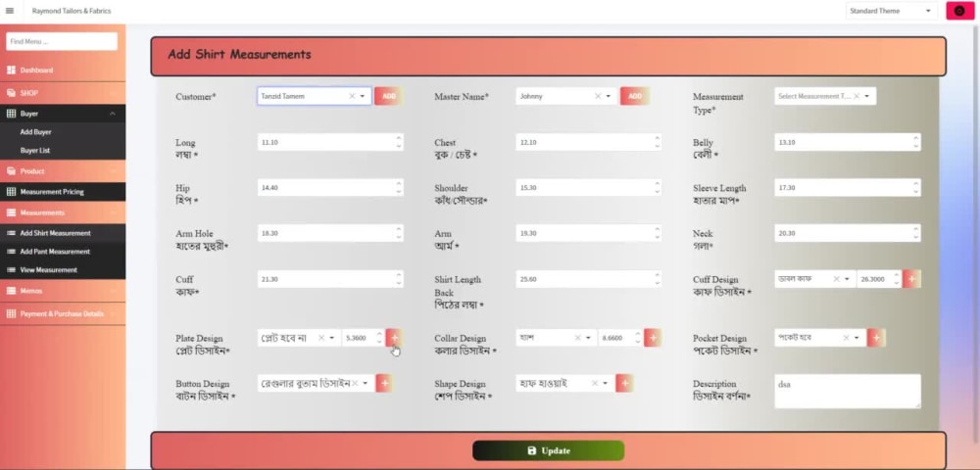The width and height of the screenshot is (980, 470).
Task: Click the Find Menu search field
Action: coord(62,41)
